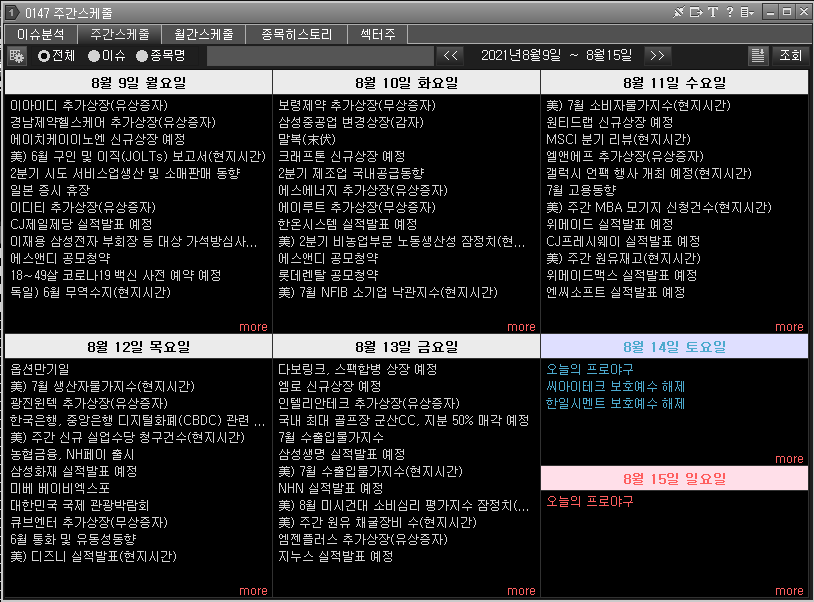Open settings via gear icon near 전체
Screen dimensions: 814x602
pyautogui.click(x=17, y=56)
